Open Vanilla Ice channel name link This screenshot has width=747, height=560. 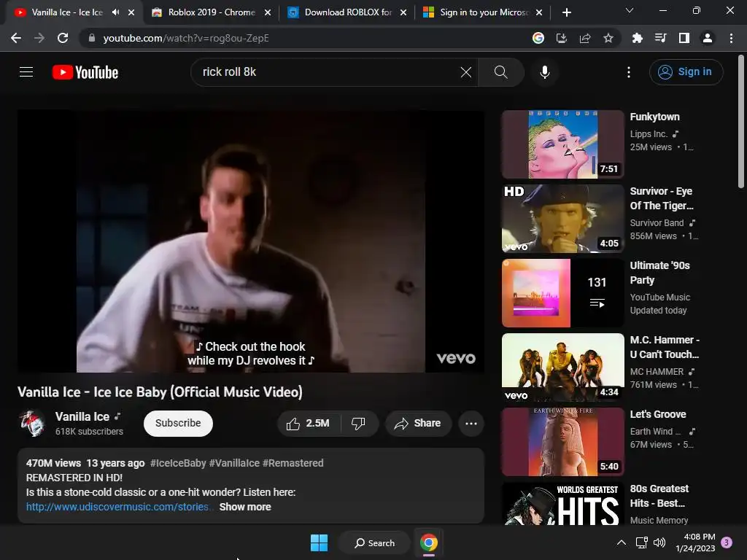pyautogui.click(x=82, y=416)
